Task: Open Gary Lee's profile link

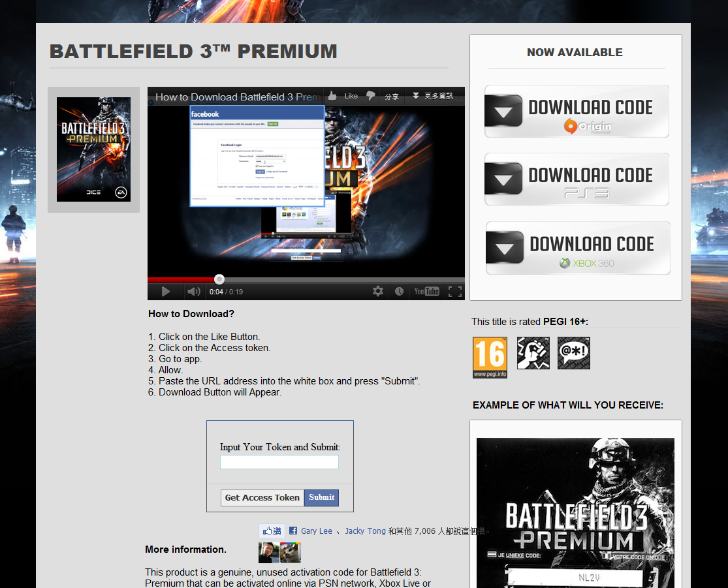Action: (x=316, y=531)
